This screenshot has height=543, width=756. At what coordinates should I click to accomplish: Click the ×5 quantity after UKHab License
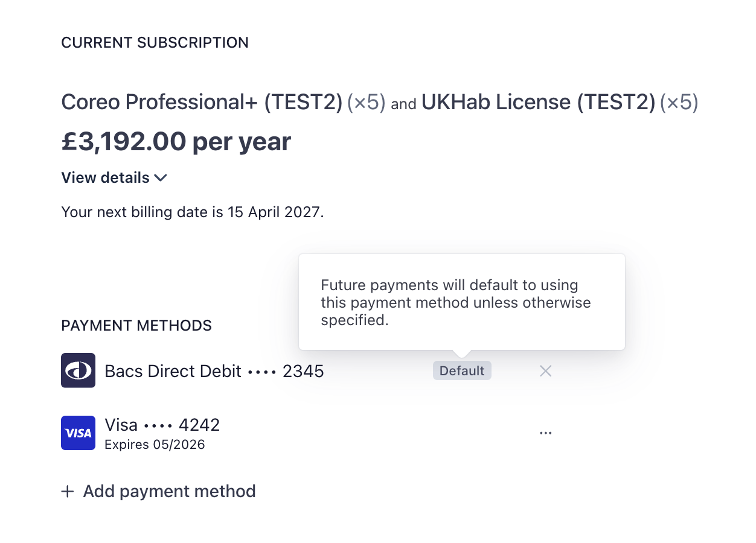click(679, 103)
